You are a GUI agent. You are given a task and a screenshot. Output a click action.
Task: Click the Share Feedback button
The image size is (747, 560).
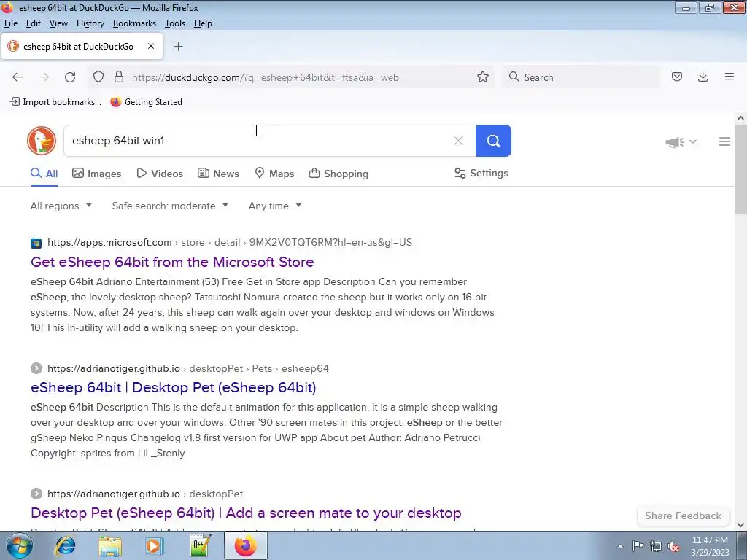[x=683, y=516]
